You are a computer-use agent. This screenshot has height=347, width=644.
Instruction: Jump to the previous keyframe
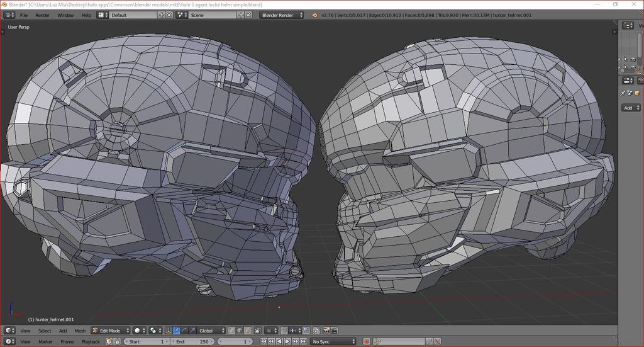[271, 342]
